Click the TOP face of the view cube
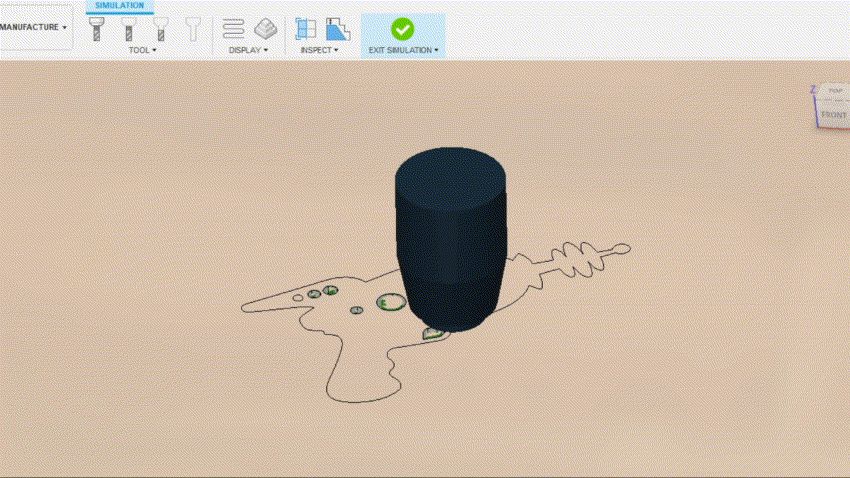This screenshot has height=478, width=850. (x=835, y=91)
